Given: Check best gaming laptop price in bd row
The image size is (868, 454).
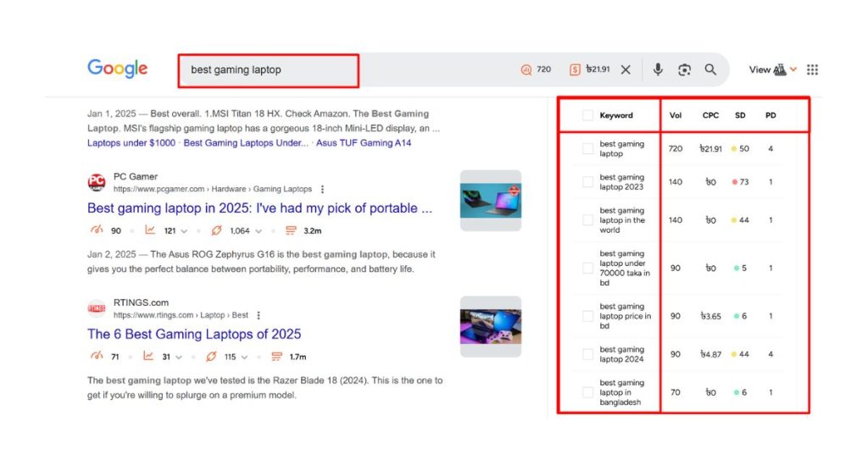Looking at the screenshot, I should pyautogui.click(x=587, y=316).
